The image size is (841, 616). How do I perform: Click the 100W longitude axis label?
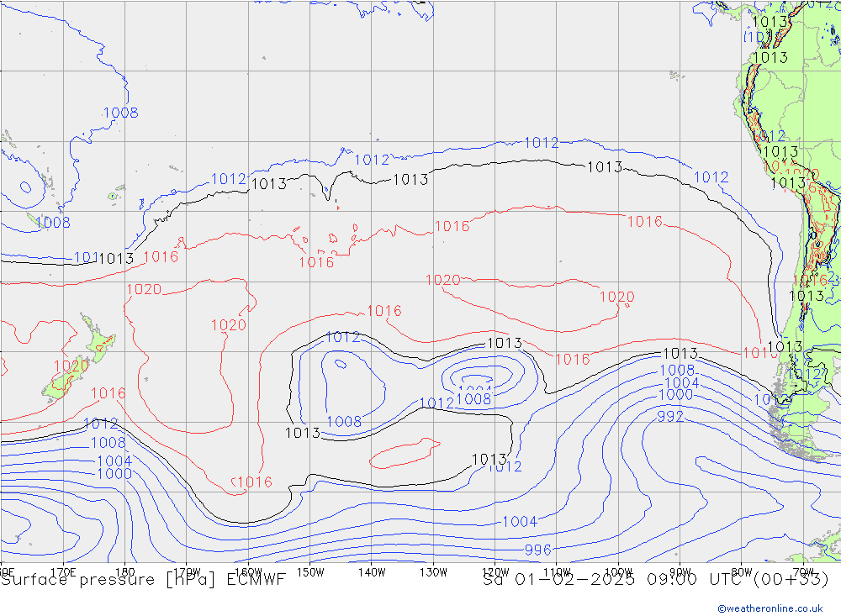pyautogui.click(x=618, y=571)
